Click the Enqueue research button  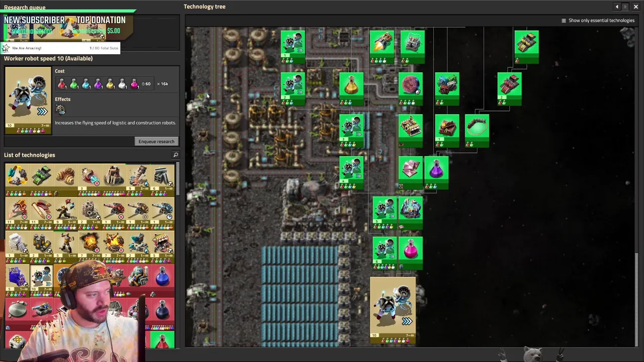pos(156,141)
